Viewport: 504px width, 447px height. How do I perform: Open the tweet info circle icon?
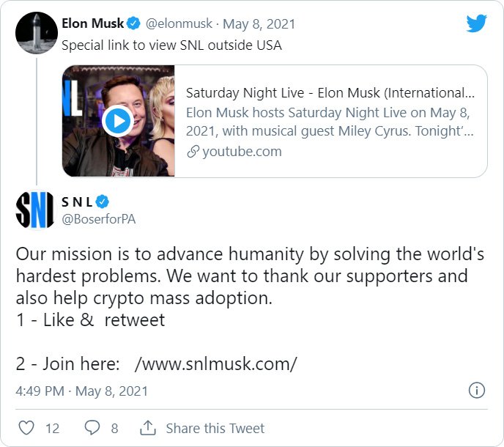pyautogui.click(x=476, y=390)
